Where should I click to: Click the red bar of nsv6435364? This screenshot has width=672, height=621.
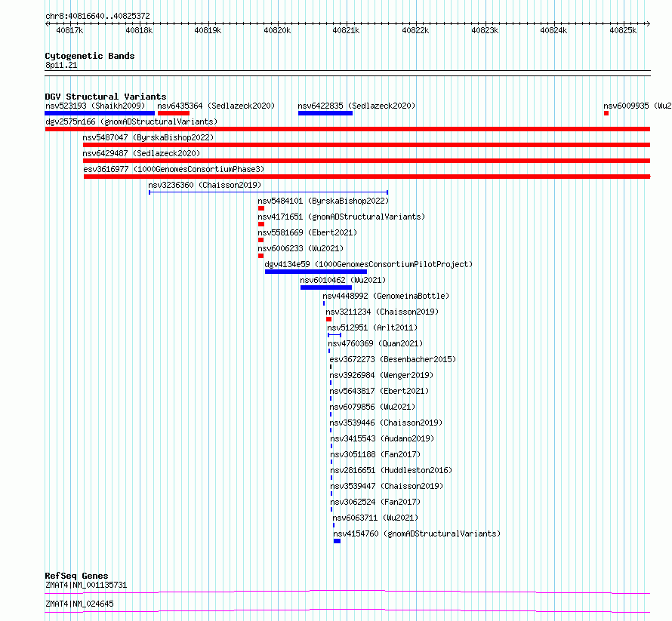174,113
